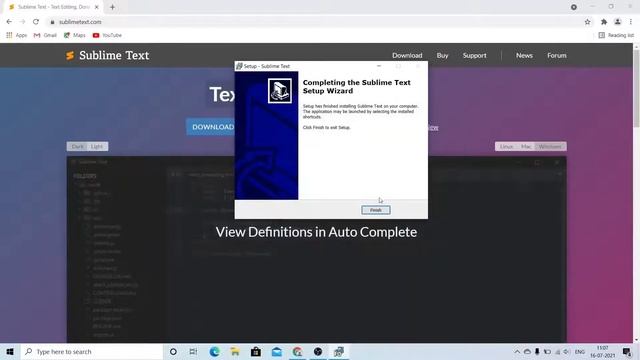
Task: Click the setup installer icon on taskbar
Action: point(339,351)
